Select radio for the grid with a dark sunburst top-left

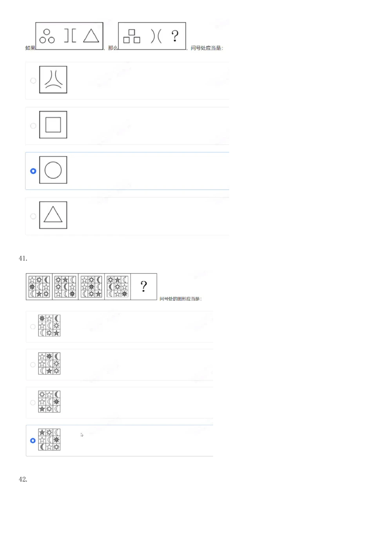[33, 327]
